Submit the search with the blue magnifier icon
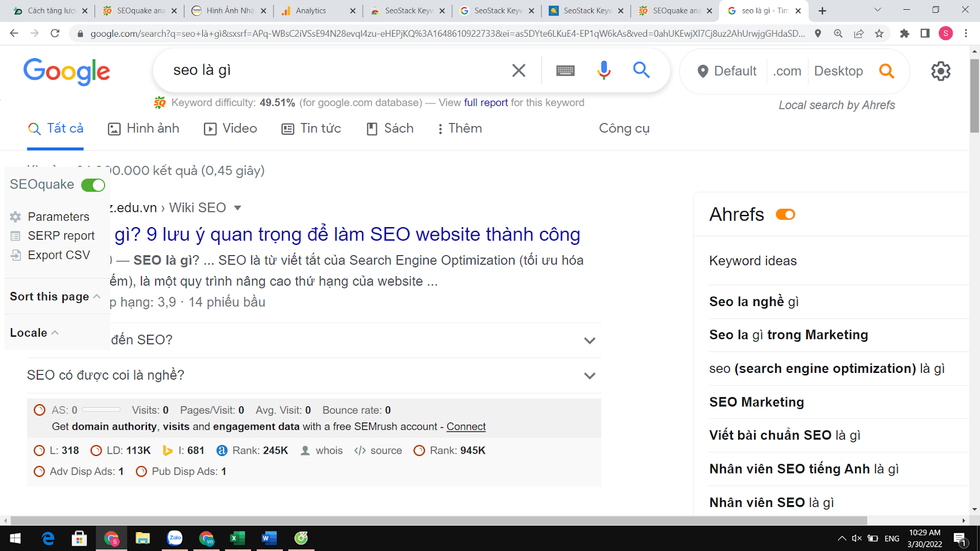Screen dimensions: 980x551 click(641, 70)
